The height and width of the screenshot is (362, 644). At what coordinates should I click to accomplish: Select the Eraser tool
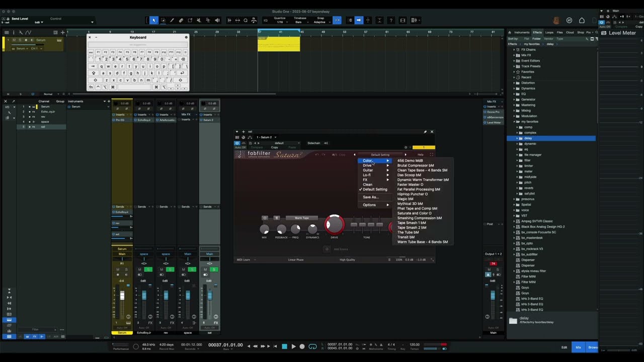click(181, 21)
